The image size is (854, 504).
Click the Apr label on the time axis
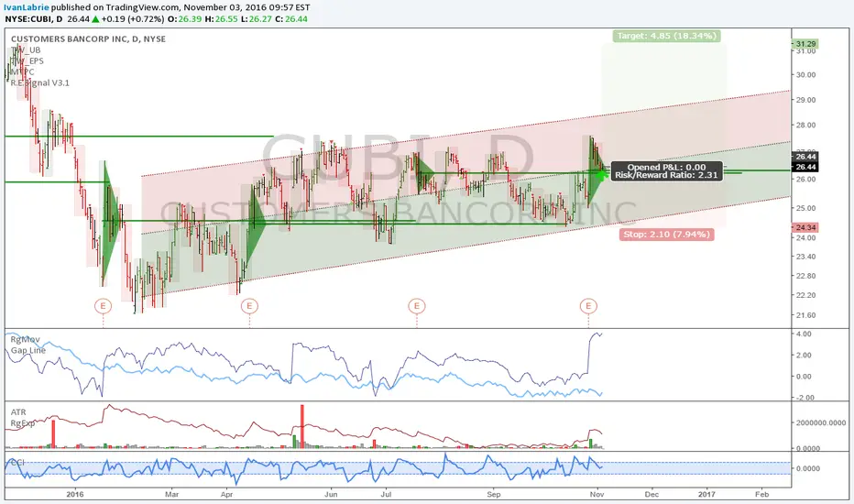click(226, 494)
